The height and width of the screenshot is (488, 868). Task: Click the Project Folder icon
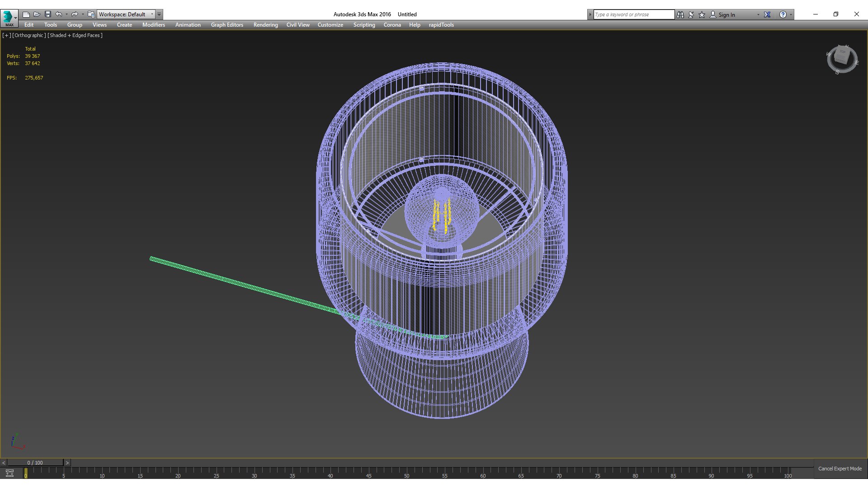[91, 14]
